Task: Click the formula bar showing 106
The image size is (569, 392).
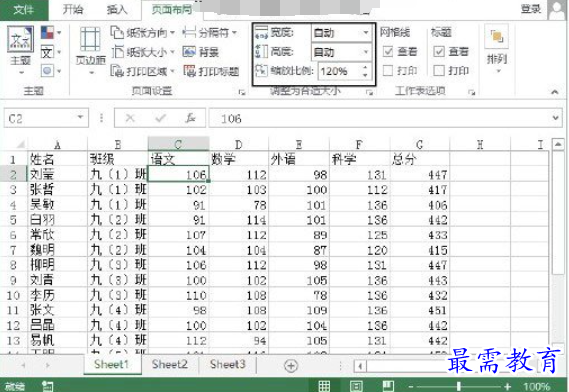Action: pyautogui.click(x=379, y=118)
